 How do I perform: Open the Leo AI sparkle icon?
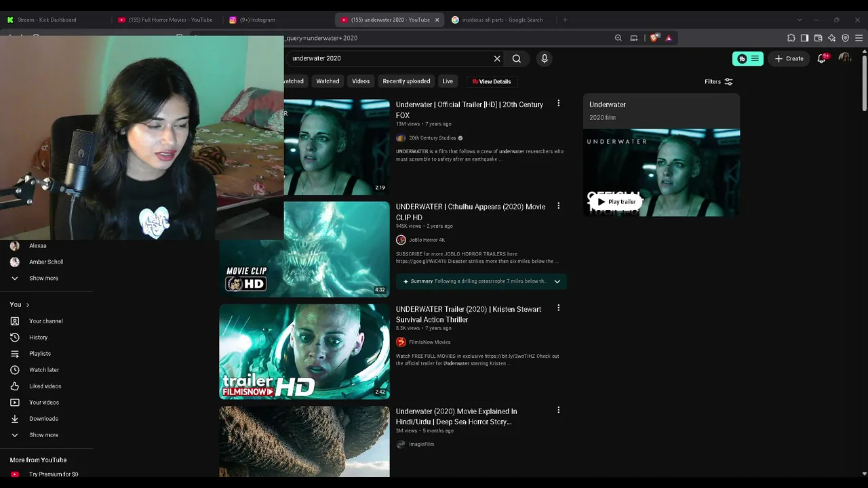(x=832, y=38)
